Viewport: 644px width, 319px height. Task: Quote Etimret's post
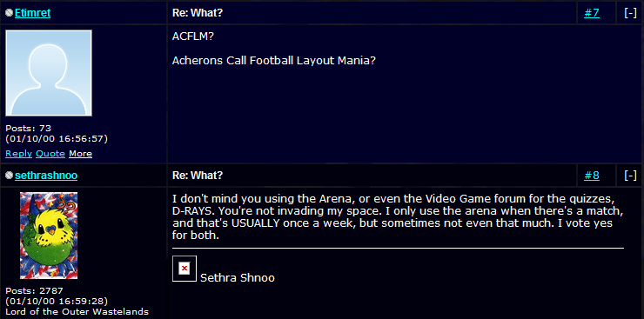point(50,154)
